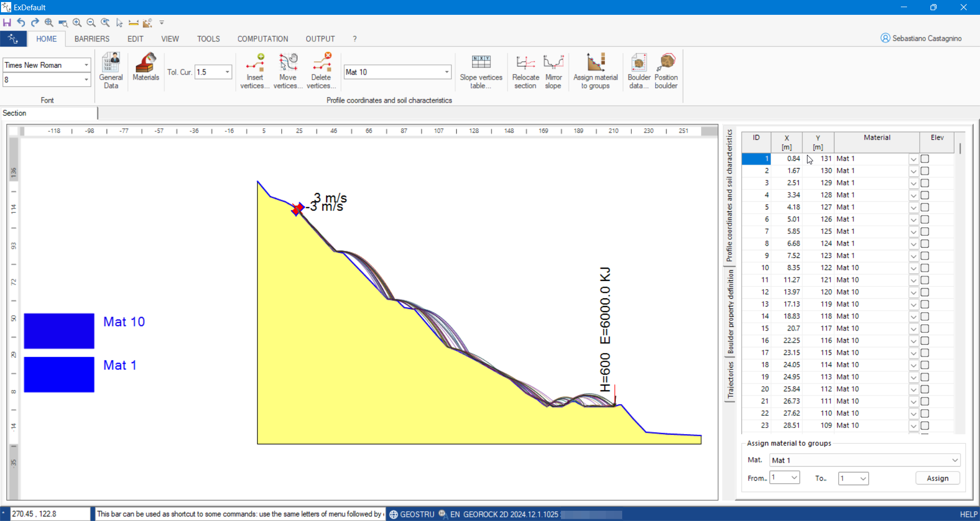Select the Position boulder tool
The width and height of the screenshot is (980, 521).
[x=666, y=70]
